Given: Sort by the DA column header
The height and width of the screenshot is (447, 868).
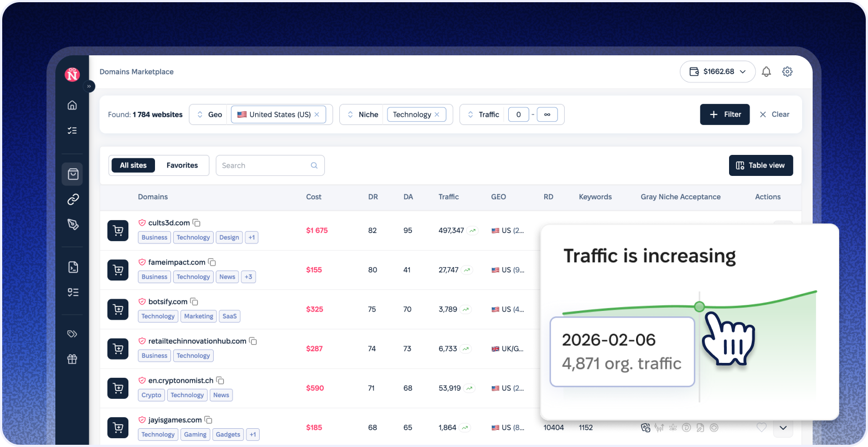Looking at the screenshot, I should 409,197.
